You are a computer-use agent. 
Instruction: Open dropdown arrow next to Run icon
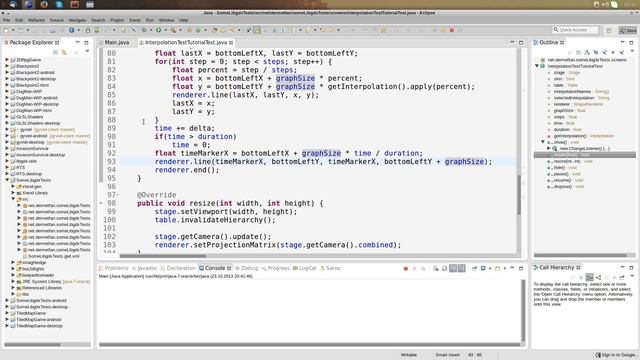coord(165,30)
